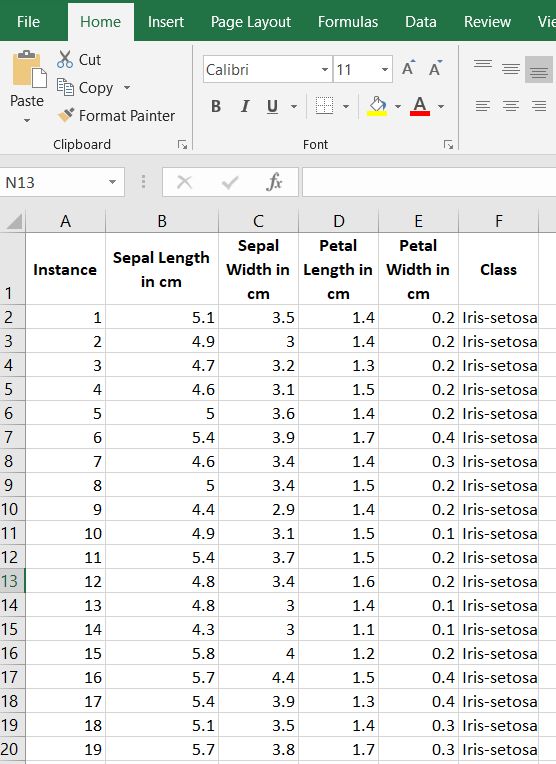Select column E header
The width and height of the screenshot is (556, 764).
point(418,221)
